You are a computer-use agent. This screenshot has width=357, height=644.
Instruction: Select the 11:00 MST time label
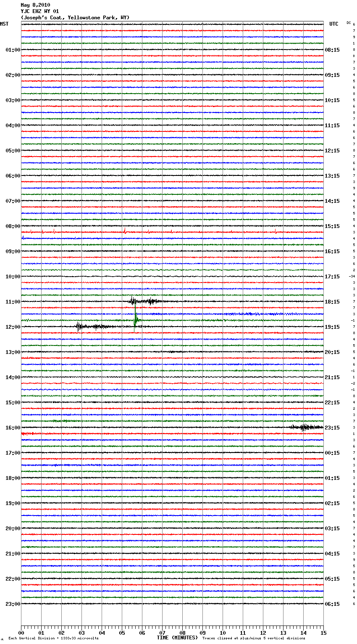click(13, 302)
